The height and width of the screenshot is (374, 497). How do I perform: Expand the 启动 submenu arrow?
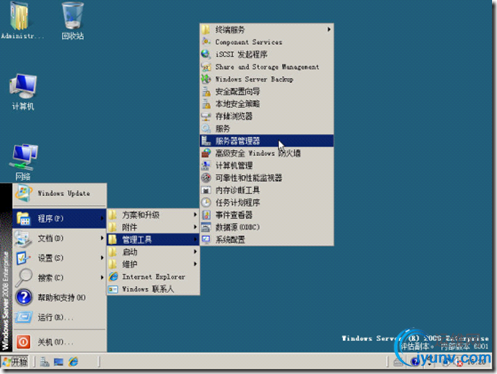point(195,252)
